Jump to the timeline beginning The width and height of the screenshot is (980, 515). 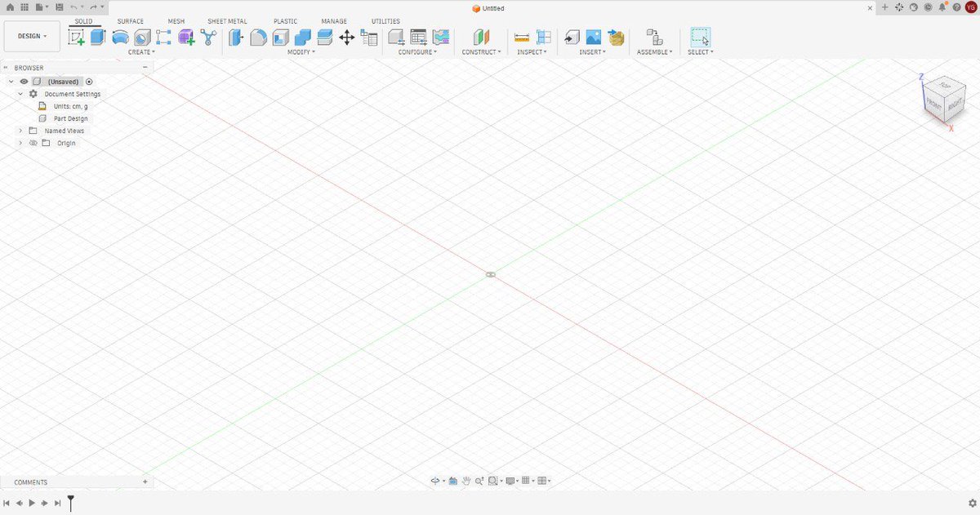[7, 503]
